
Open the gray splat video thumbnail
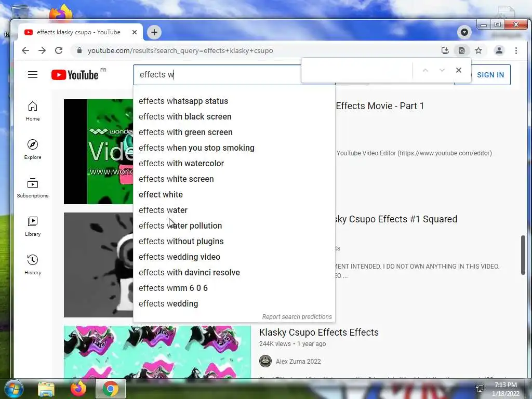(98, 265)
